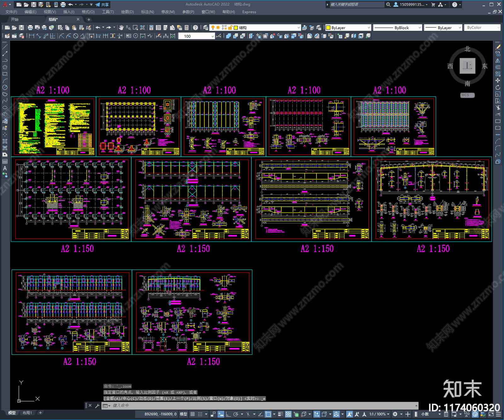Open annotation scale 1:1 / 100% dropdown
Viewport: 504px width, 420px height.
tap(379, 414)
